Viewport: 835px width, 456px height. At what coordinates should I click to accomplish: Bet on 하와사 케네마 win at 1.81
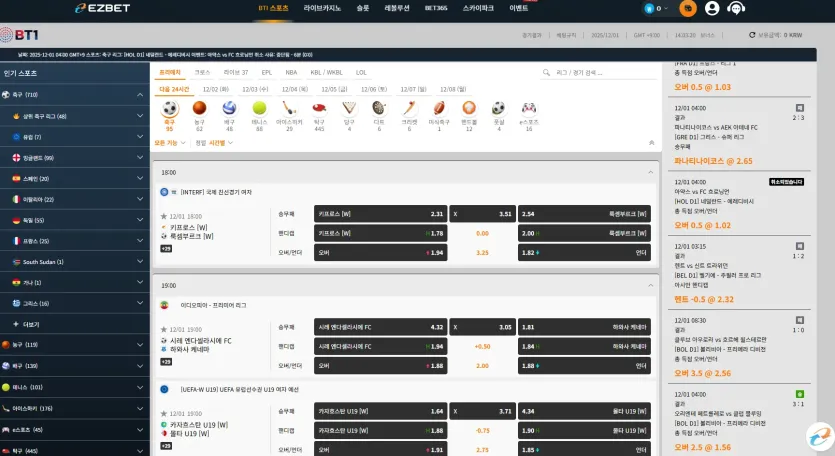584,327
